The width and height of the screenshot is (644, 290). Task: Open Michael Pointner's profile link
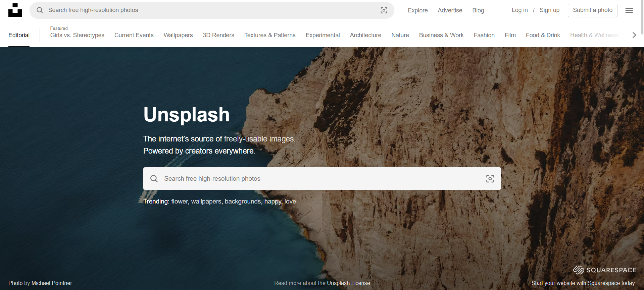point(52,283)
